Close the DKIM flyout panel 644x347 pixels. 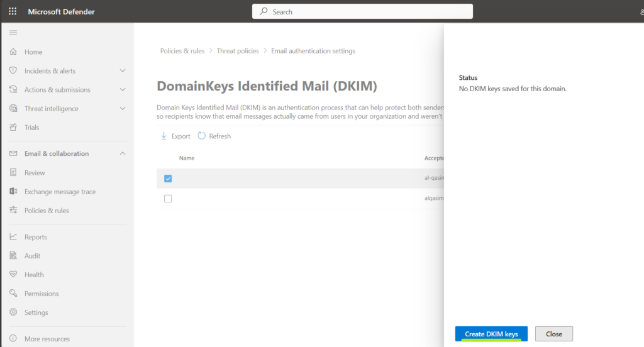[x=553, y=334]
